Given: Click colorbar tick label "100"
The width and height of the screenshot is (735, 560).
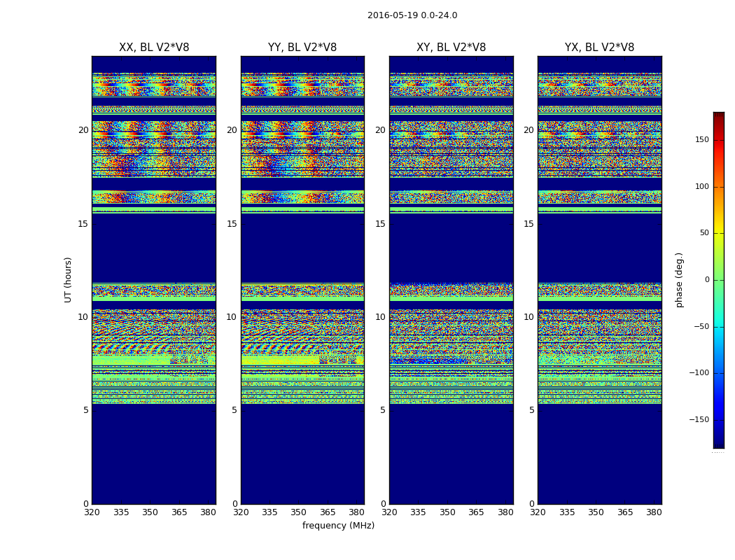Looking at the screenshot, I should pos(702,186).
